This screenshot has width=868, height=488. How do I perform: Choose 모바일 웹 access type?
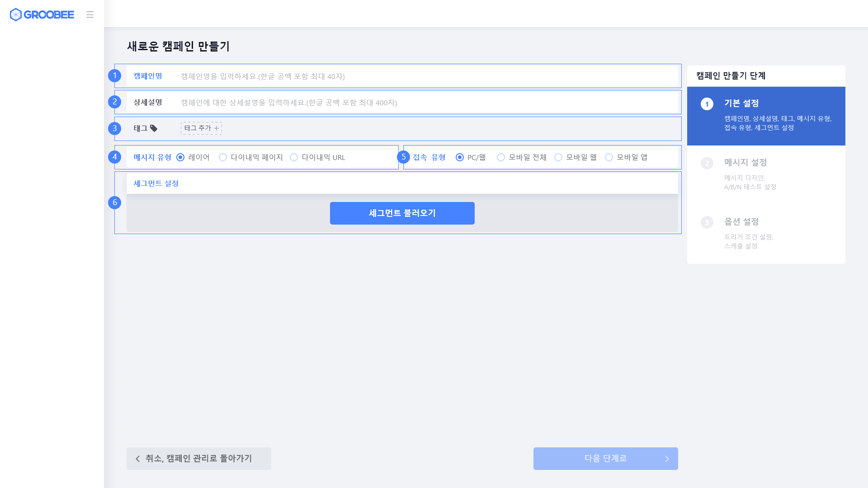tap(558, 157)
